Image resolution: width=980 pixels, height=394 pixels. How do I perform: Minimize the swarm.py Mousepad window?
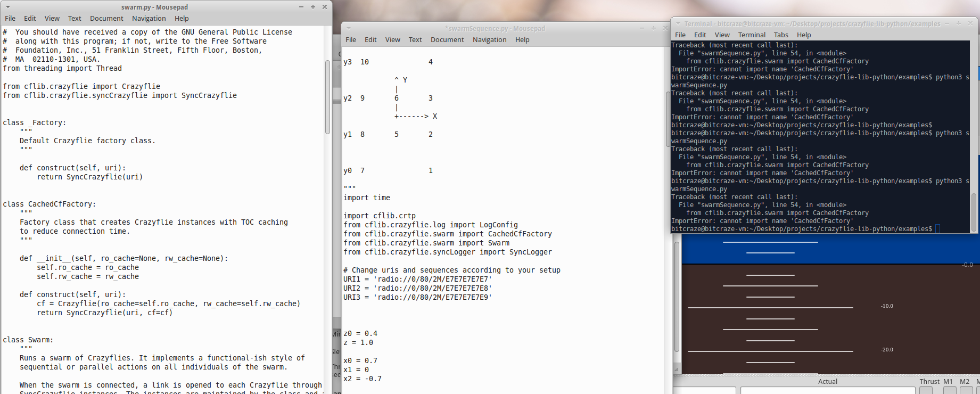pos(301,7)
